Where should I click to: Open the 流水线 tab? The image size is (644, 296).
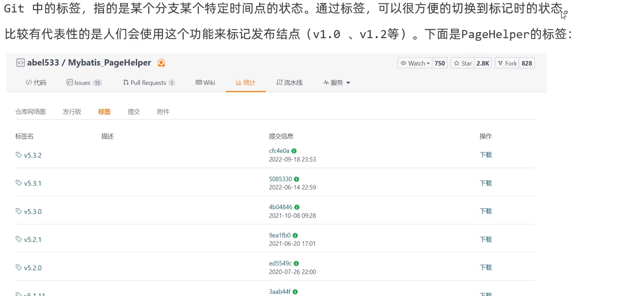290,82
